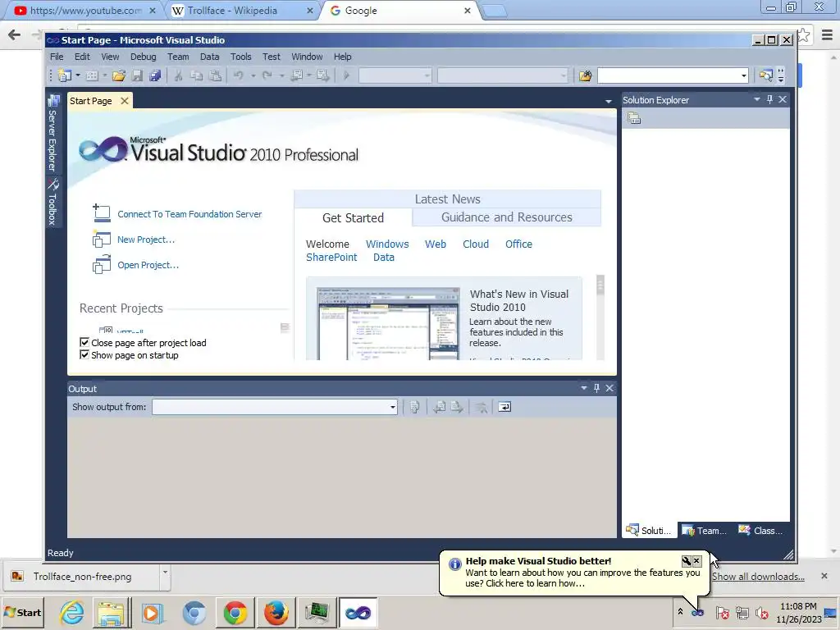Screen dimensions: 840x630
Task: Open the Debug menu
Action: (x=143, y=57)
